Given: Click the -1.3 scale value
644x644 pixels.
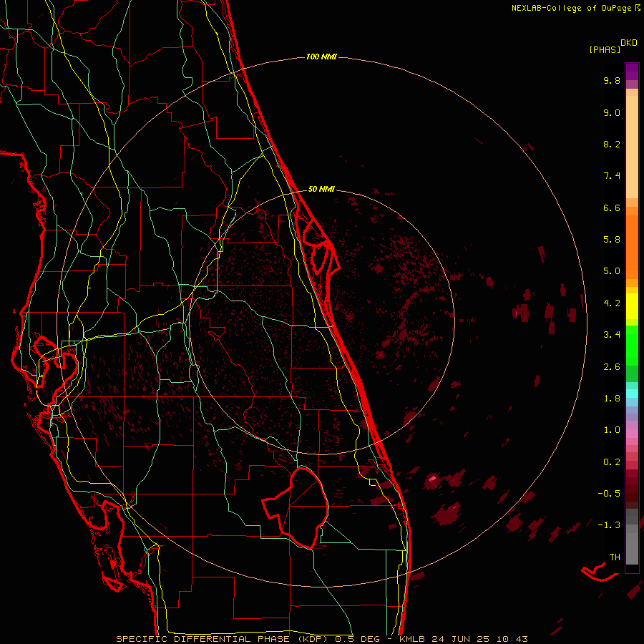Looking at the screenshot, I should 609,525.
